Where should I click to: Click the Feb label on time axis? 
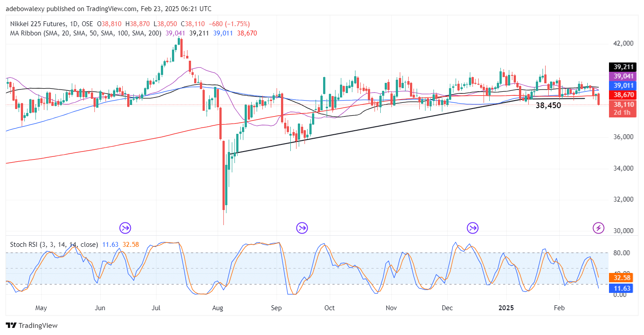tap(559, 308)
